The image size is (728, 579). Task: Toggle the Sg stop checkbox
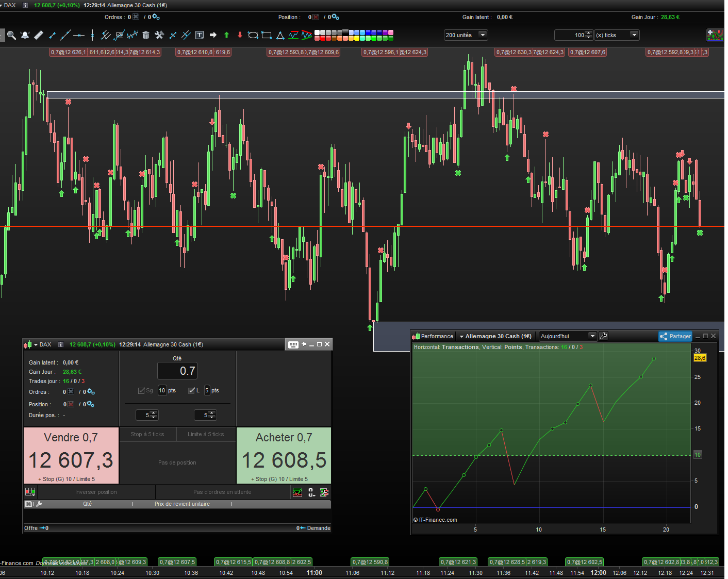[141, 390]
